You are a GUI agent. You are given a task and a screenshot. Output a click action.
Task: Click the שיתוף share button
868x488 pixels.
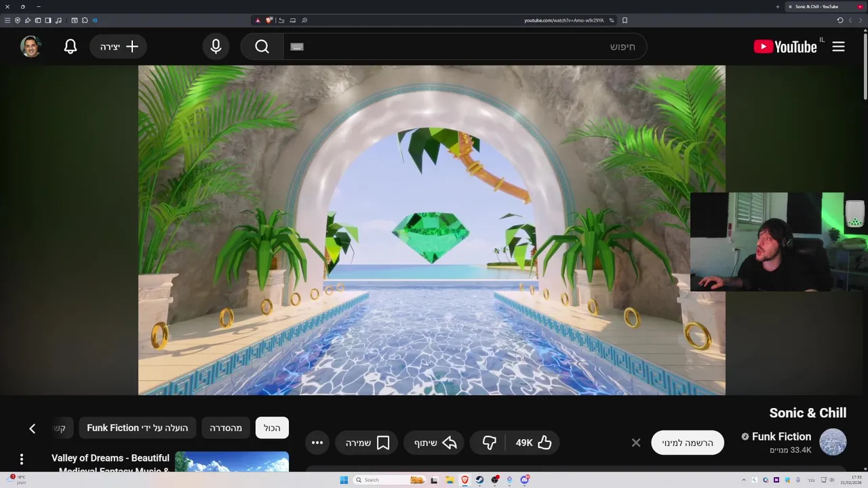pos(435,443)
